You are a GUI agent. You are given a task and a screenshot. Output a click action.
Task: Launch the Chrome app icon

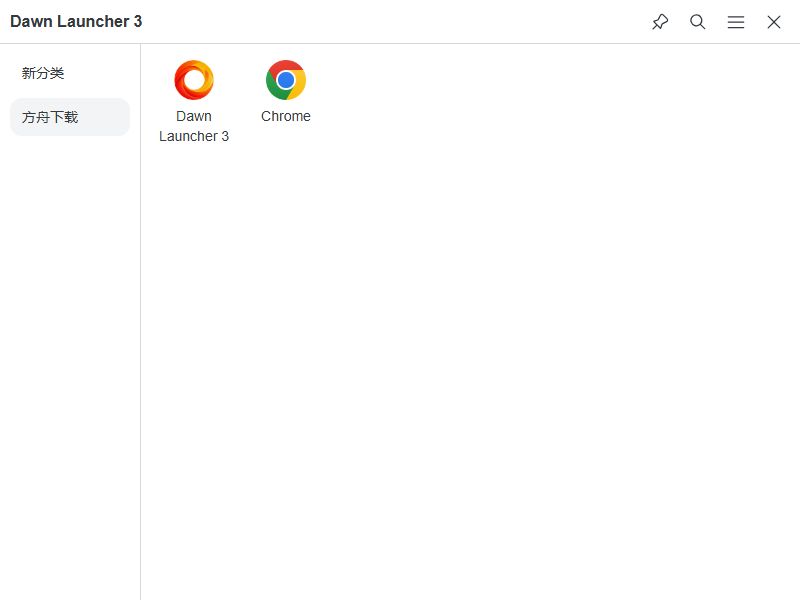point(286,80)
